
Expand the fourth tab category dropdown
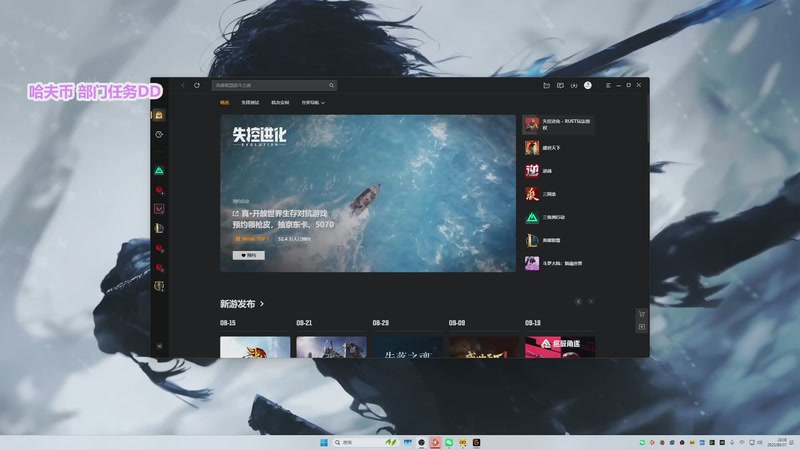(313, 103)
